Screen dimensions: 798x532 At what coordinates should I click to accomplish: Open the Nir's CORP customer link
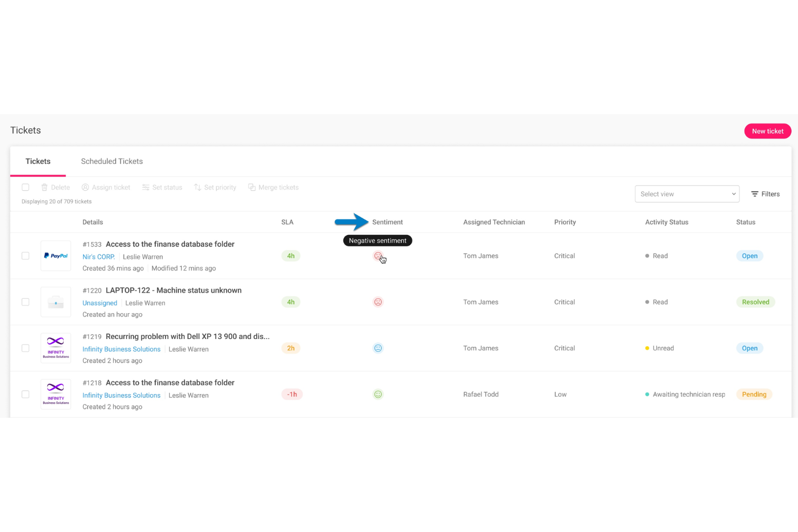point(98,257)
